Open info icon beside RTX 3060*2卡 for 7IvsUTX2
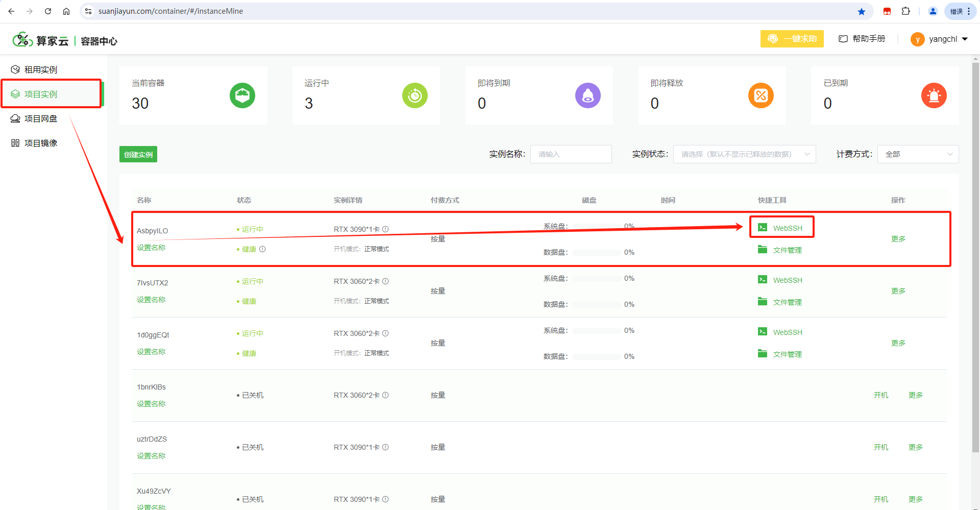This screenshot has height=510, width=980. pyautogui.click(x=385, y=281)
